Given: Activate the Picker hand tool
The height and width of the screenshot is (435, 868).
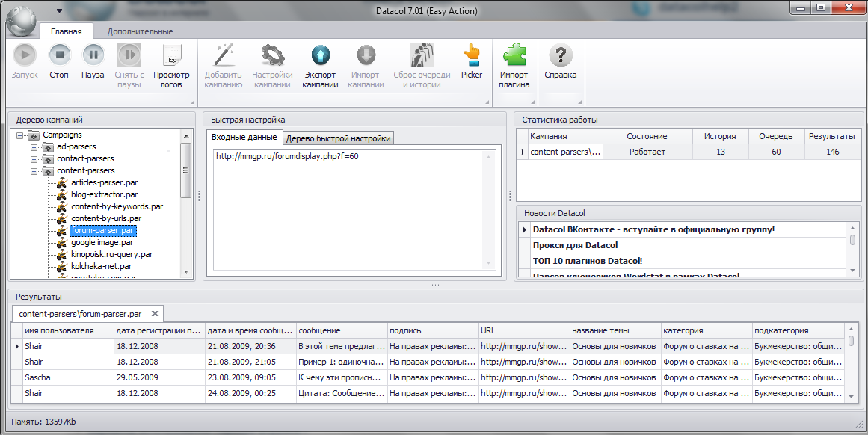Looking at the screenshot, I should (x=472, y=55).
